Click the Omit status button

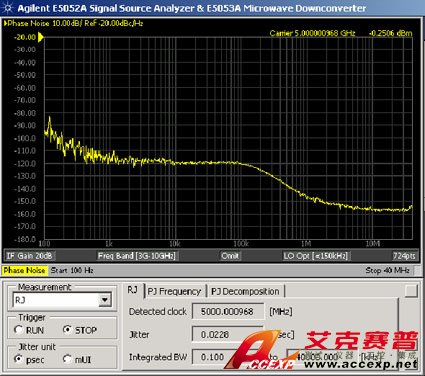click(x=230, y=256)
